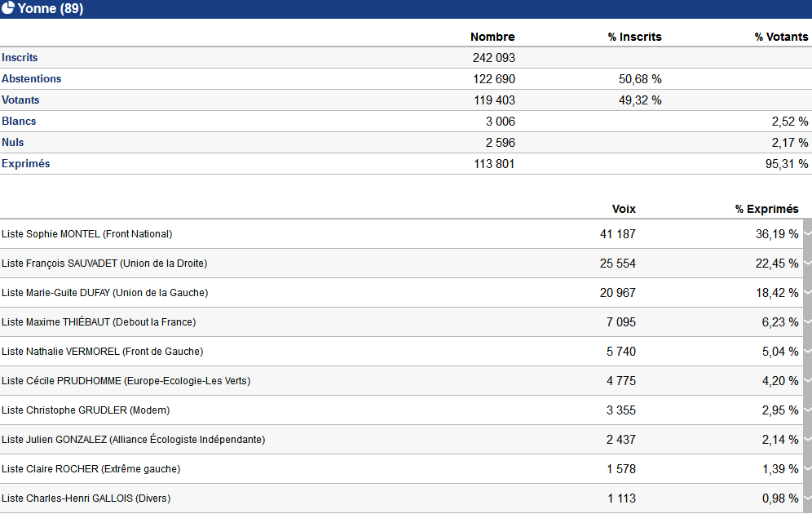Viewport: 812px width, 514px height.
Task: Expand the Marie-Guite DUFAY list row chevron
Action: point(808,293)
